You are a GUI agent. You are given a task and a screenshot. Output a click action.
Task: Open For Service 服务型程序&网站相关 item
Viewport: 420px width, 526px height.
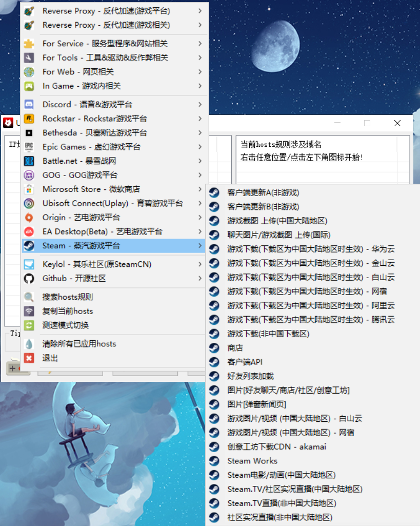pyautogui.click(x=114, y=44)
